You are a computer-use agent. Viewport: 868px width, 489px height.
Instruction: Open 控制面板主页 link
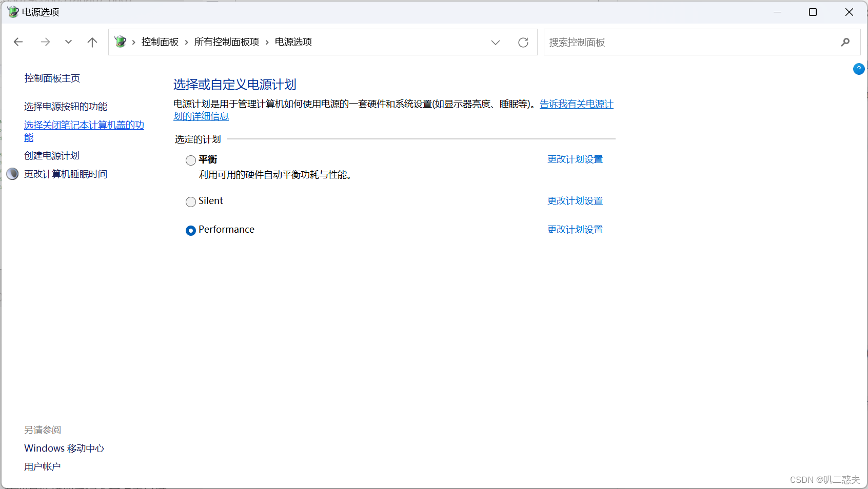pos(52,78)
